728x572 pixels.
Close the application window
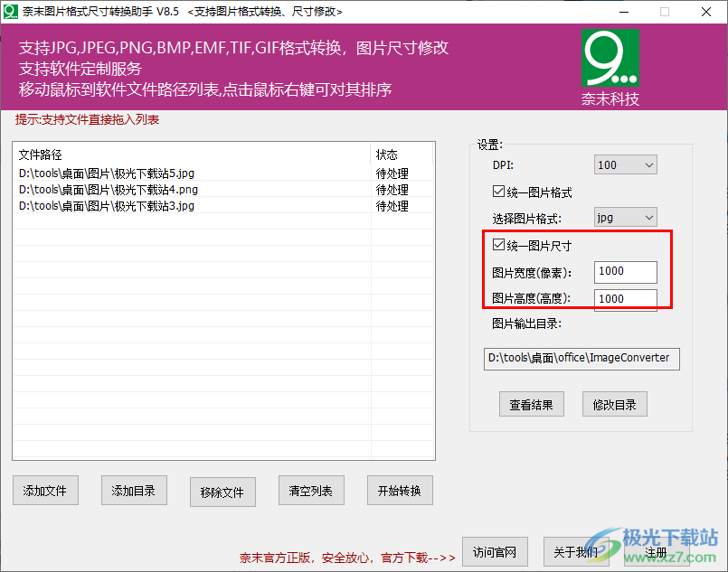[706, 12]
